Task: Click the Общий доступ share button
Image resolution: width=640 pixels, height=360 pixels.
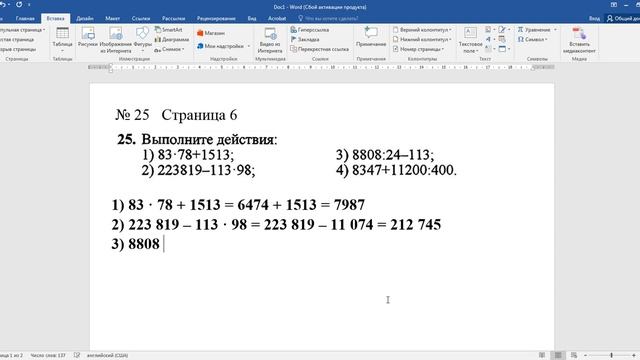Action: 622,18
